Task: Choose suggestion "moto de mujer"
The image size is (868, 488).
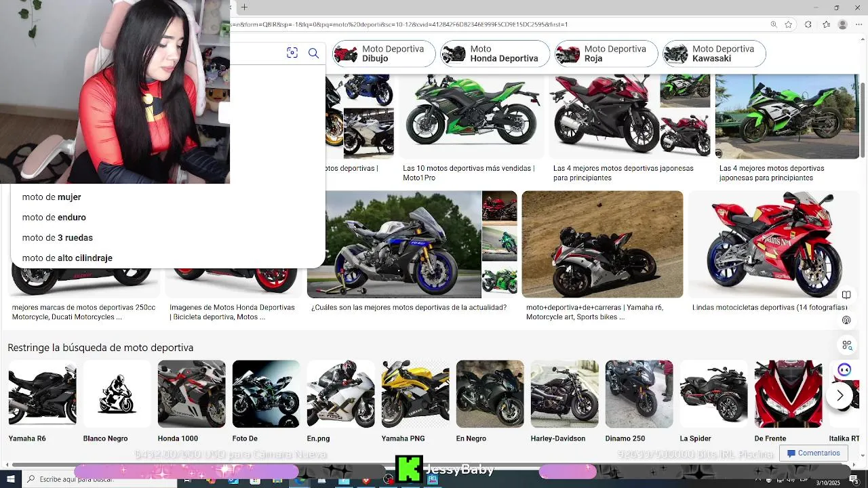Action: point(52,197)
